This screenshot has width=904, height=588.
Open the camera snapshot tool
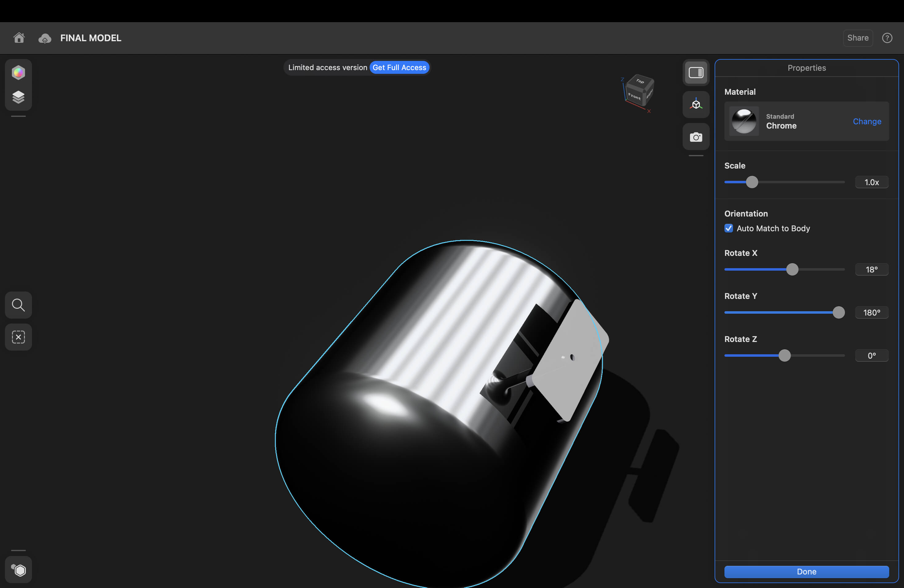(696, 137)
